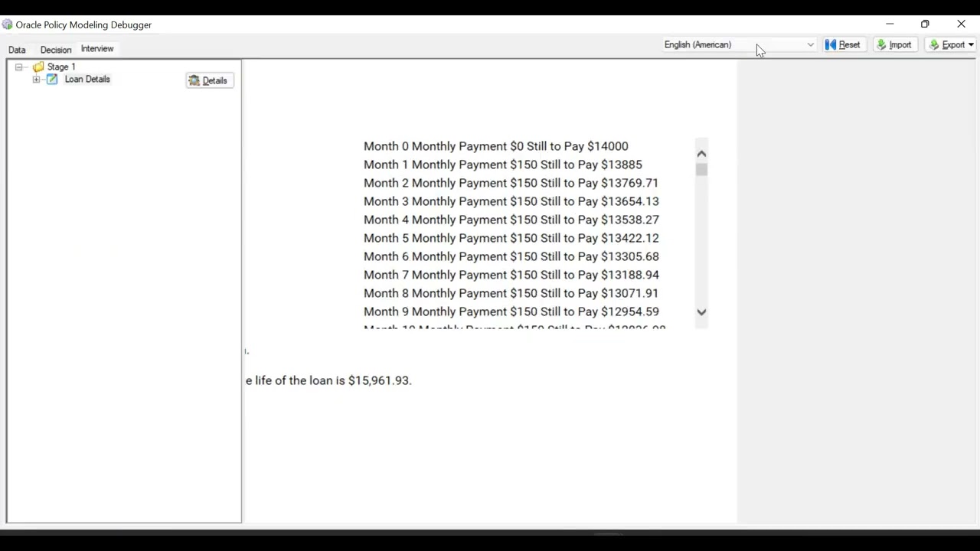Select the Stage 1 folder icon
Image resolution: width=980 pixels, height=551 pixels.
tap(38, 67)
